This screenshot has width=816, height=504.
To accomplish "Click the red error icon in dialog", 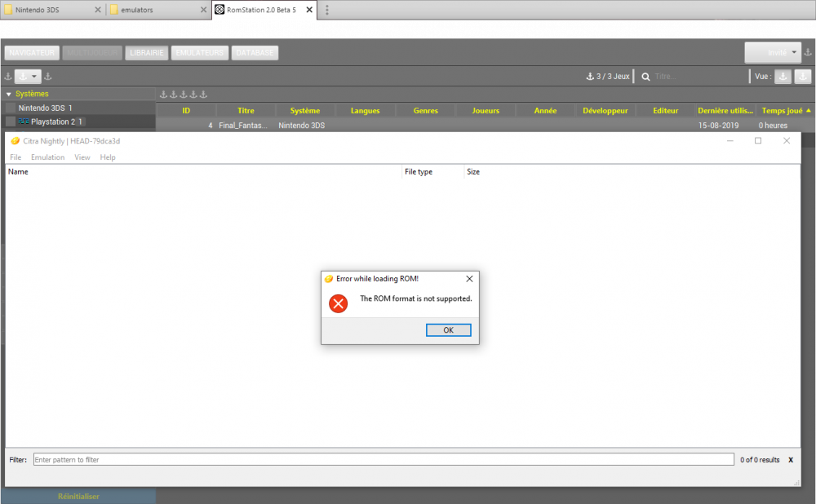I will (x=339, y=303).
